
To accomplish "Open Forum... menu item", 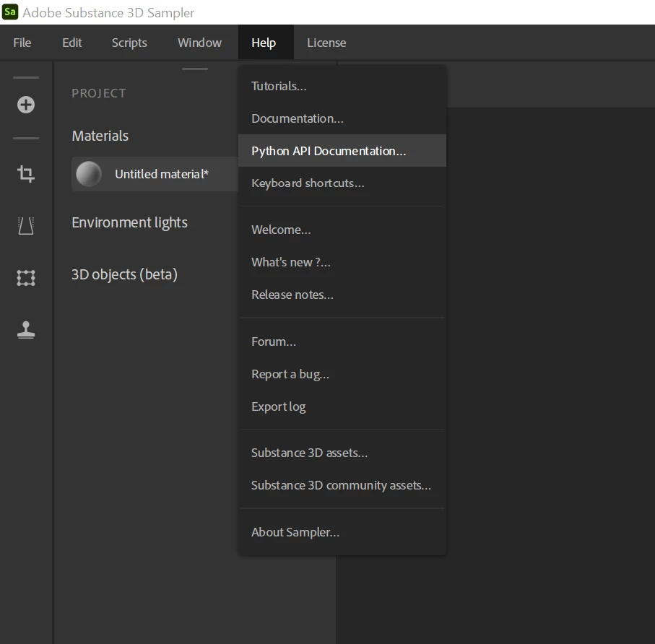I will pos(342,341).
